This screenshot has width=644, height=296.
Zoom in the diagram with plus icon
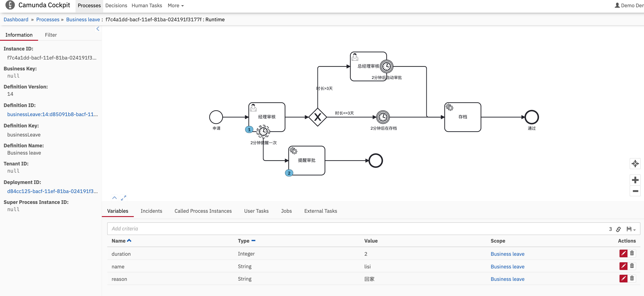point(635,180)
